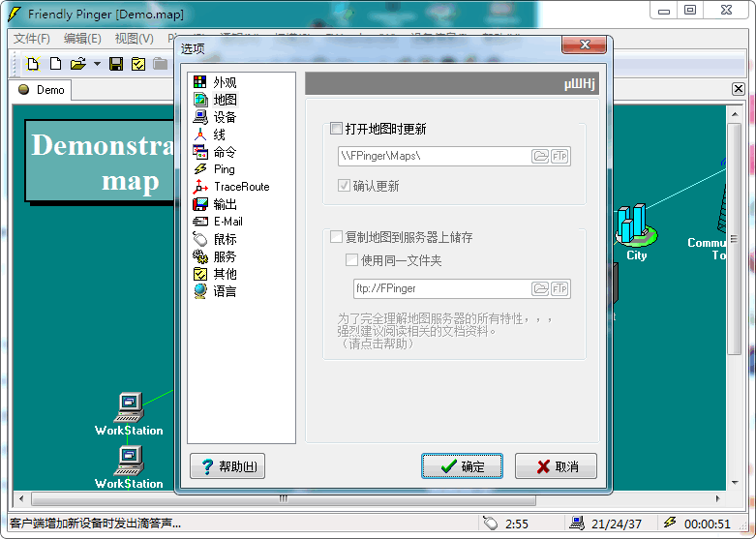756x539 pixels.
Task: Click the Demonstration map title box
Action: pos(100,161)
